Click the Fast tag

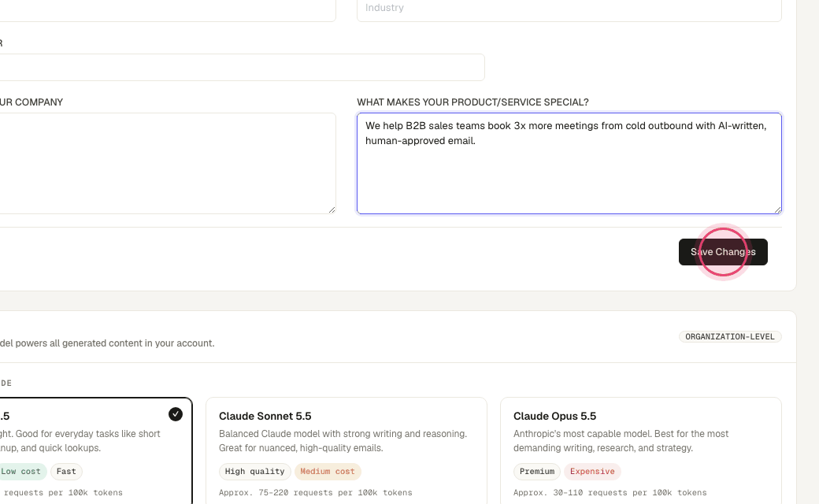point(66,472)
